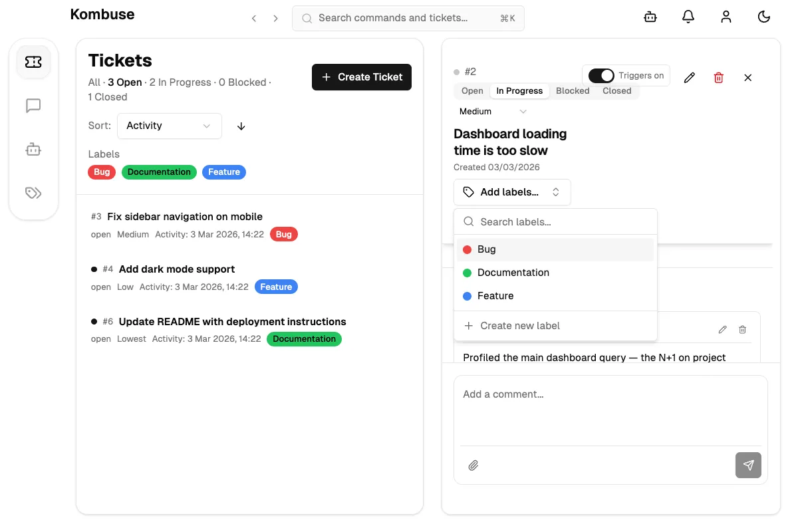
Task: Delete the ticket via the trash icon
Action: (718, 78)
